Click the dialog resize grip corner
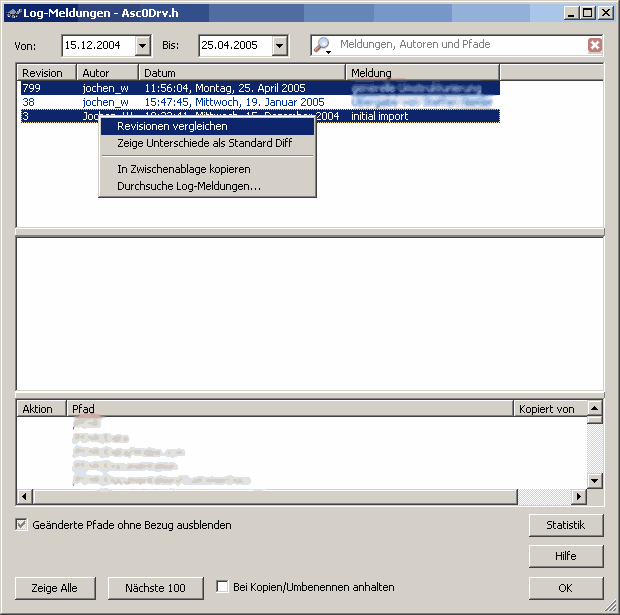 coord(611,606)
